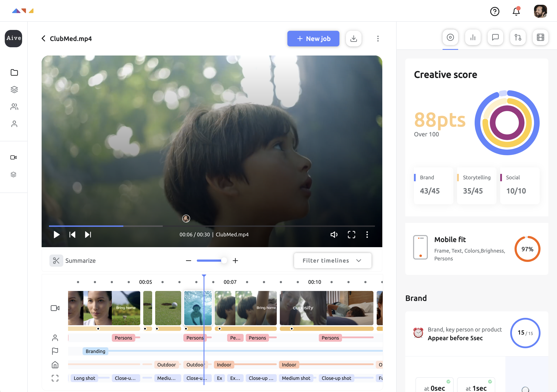
Task: Click the Close-up shot timeline tag
Action: (336, 378)
